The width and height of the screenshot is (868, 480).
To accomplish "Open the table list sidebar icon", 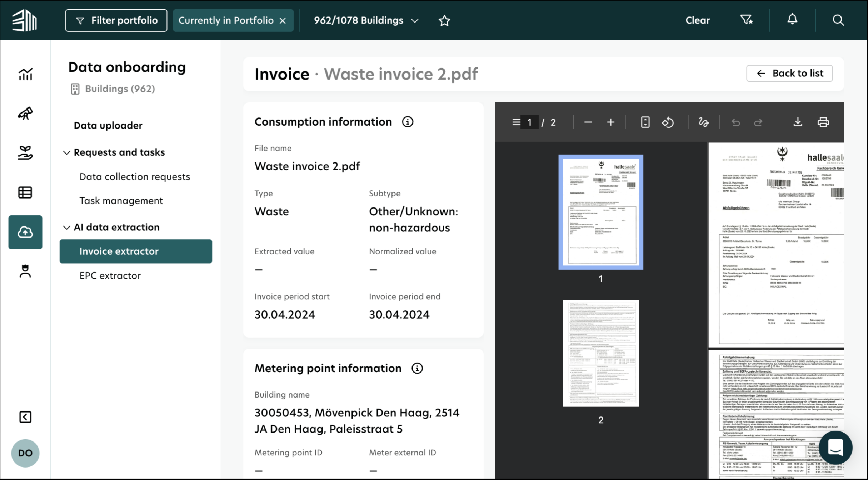I will pyautogui.click(x=25, y=192).
